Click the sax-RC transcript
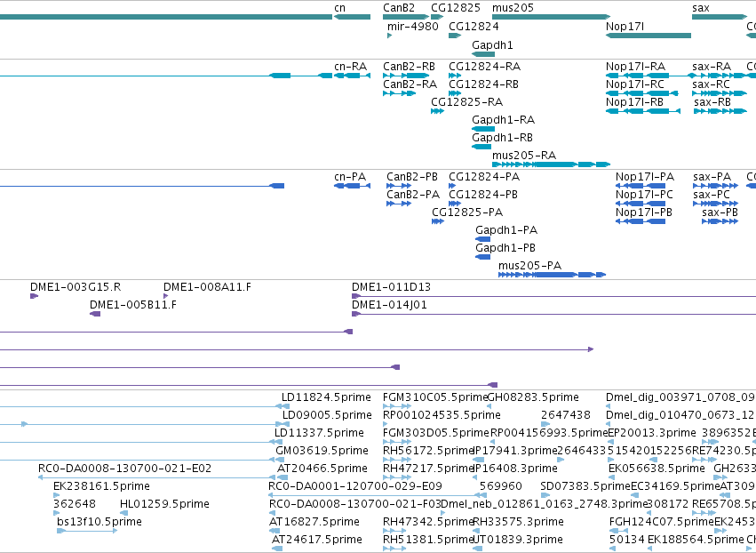Viewport: 756px width, 553px height. pyautogui.click(x=720, y=93)
